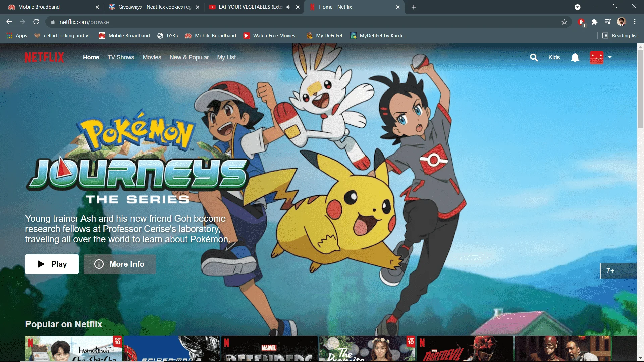This screenshot has height=362, width=644.
Task: Click the red profile avatar
Action: pos(597,57)
